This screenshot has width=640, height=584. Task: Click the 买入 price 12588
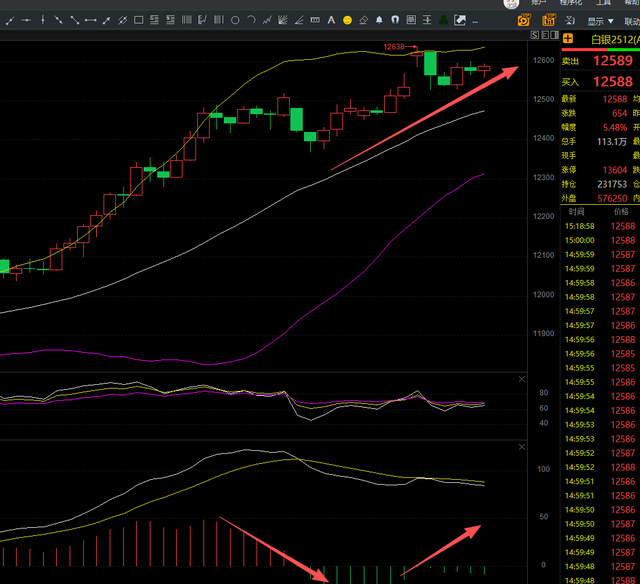[613, 82]
